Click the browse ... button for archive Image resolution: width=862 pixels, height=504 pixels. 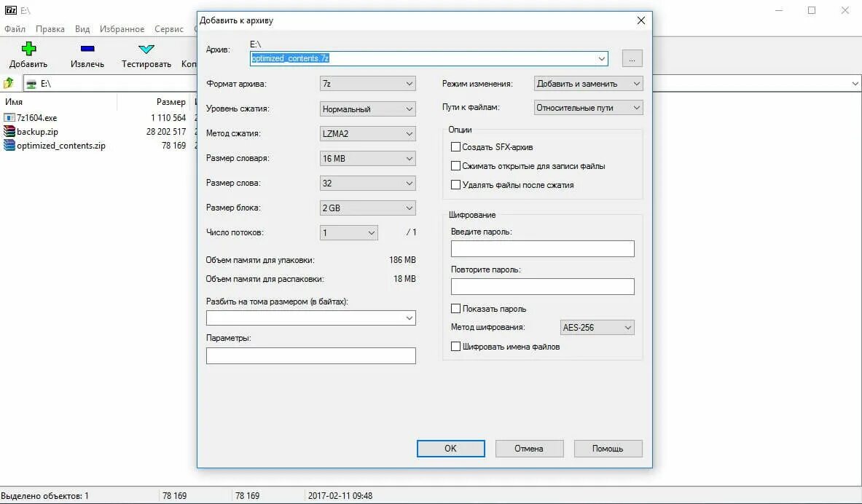click(632, 58)
